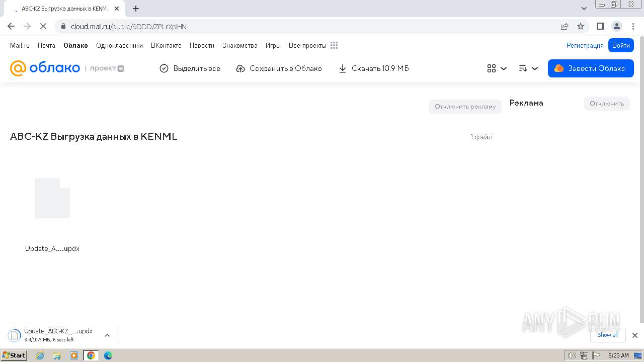Launch Internet Explorer from taskbar

point(40,355)
